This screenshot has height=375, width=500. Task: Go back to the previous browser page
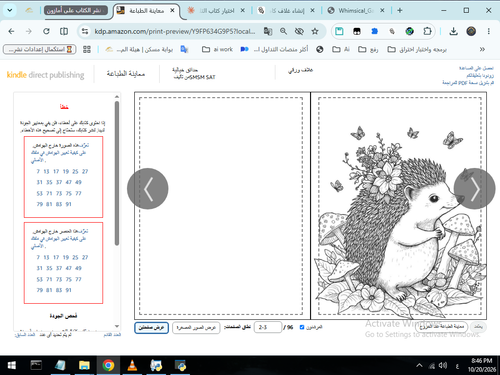click(x=11, y=31)
